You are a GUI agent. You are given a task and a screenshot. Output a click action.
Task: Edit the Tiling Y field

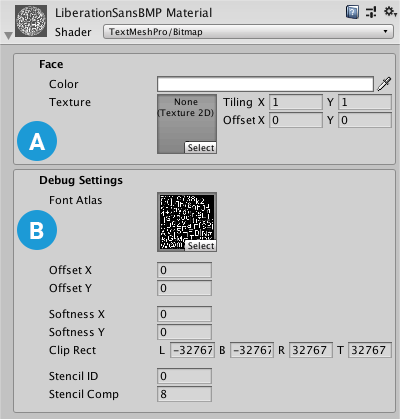point(365,102)
